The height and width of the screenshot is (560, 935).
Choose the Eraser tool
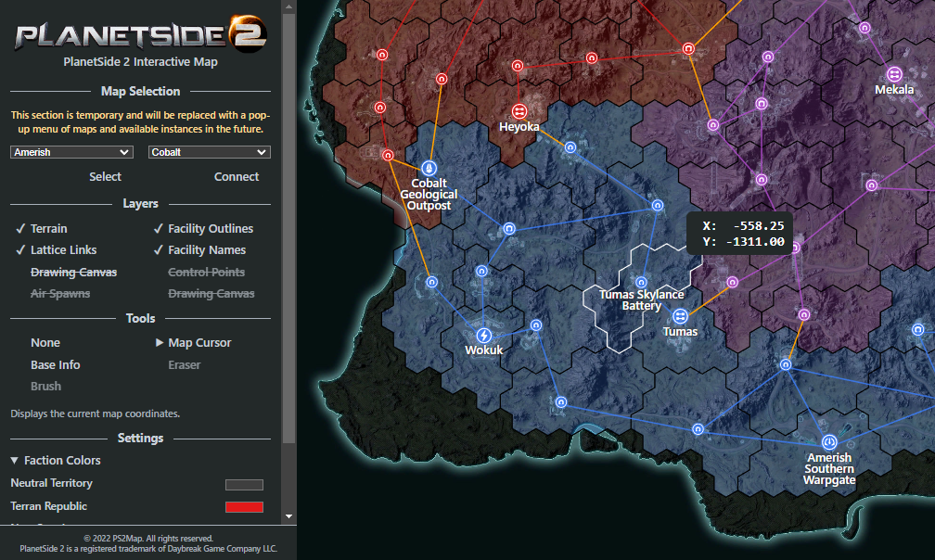185,365
